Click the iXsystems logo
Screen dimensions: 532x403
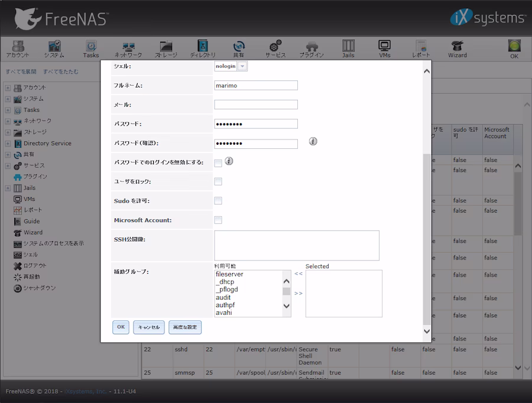click(x=488, y=17)
